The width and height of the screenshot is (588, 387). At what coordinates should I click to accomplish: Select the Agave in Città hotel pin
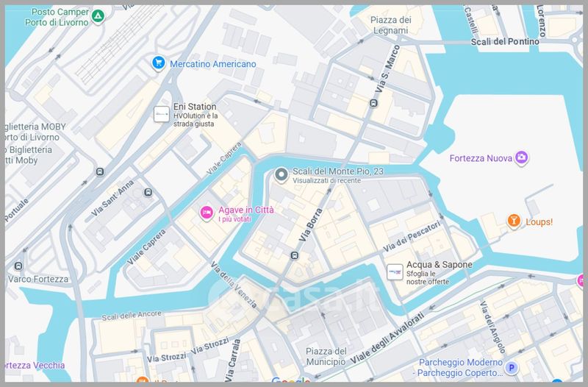pyautogui.click(x=207, y=213)
